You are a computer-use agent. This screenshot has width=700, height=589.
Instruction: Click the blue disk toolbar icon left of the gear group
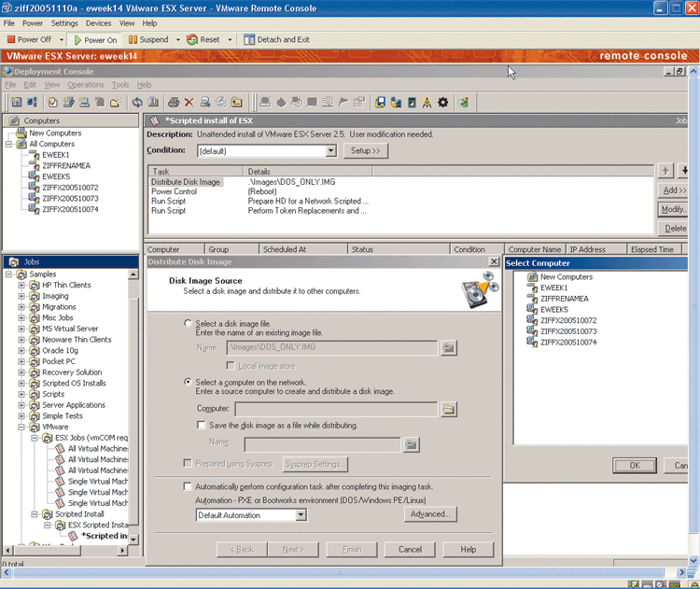(380, 103)
